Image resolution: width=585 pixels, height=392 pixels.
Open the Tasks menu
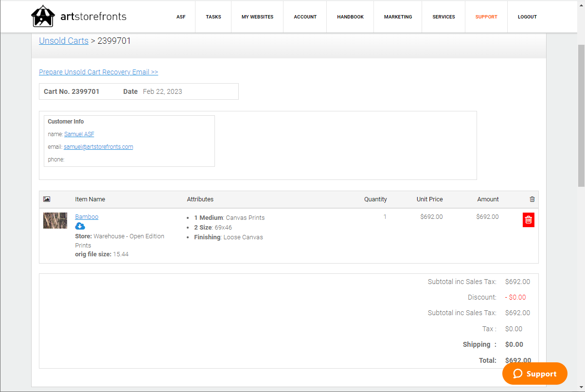213,17
